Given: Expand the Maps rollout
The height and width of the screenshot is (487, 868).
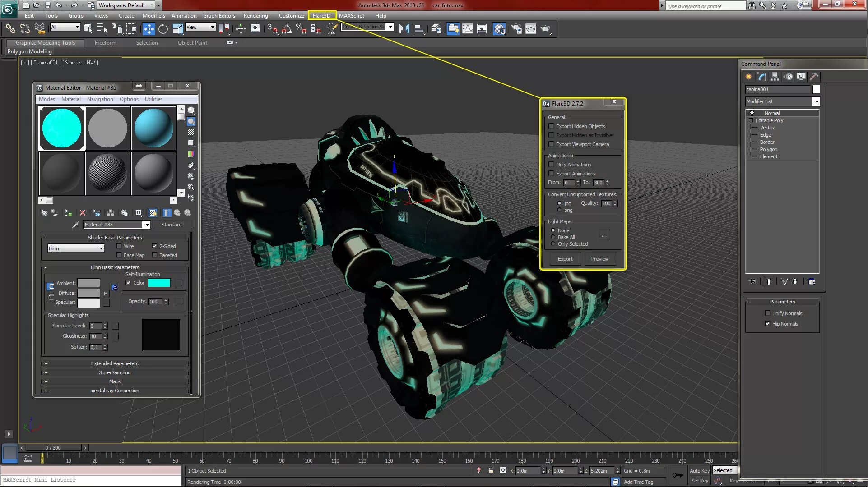Looking at the screenshot, I should (x=115, y=381).
